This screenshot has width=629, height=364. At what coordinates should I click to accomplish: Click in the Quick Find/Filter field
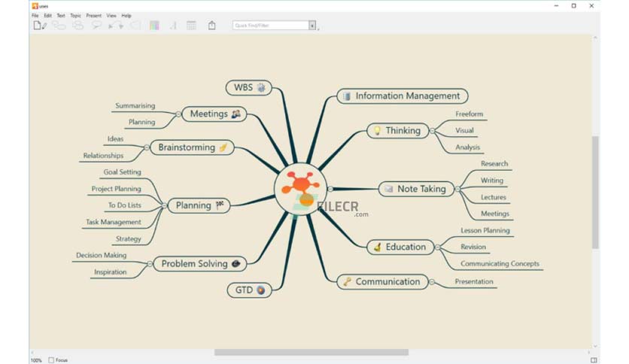[x=271, y=26]
